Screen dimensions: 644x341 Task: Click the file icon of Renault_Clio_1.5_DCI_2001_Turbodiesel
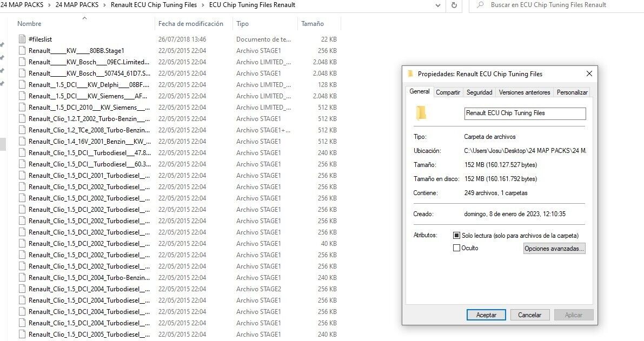22,176
